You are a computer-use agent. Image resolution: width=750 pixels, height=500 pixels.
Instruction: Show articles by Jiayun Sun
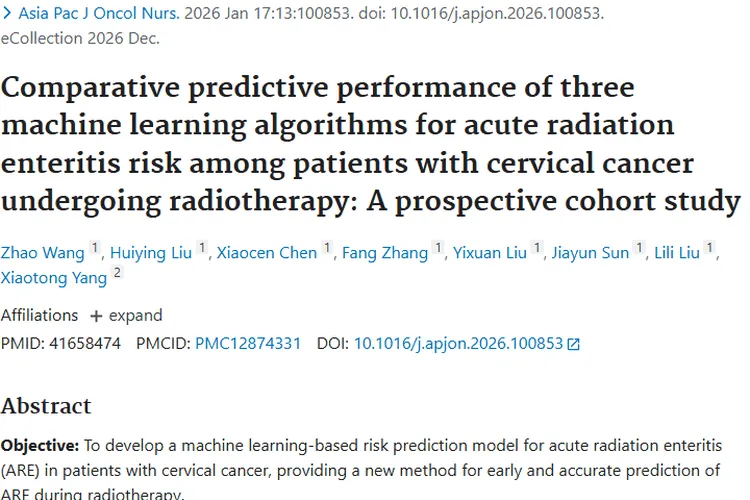tap(590, 253)
